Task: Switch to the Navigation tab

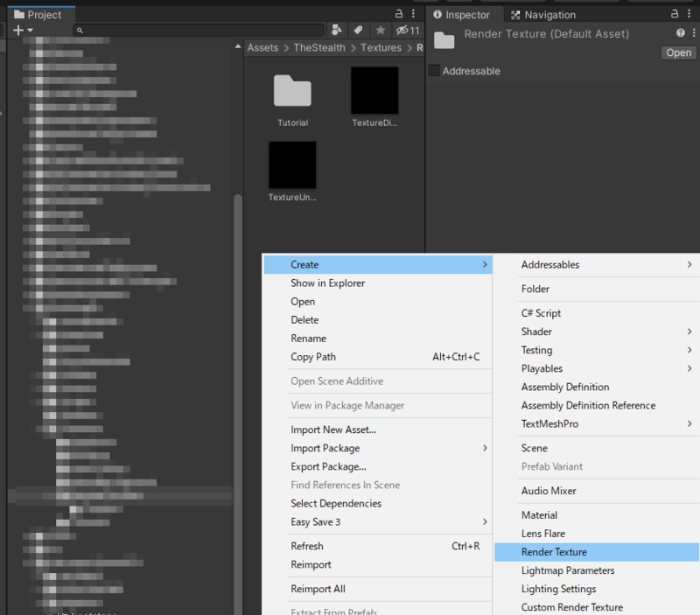Action: coord(543,15)
